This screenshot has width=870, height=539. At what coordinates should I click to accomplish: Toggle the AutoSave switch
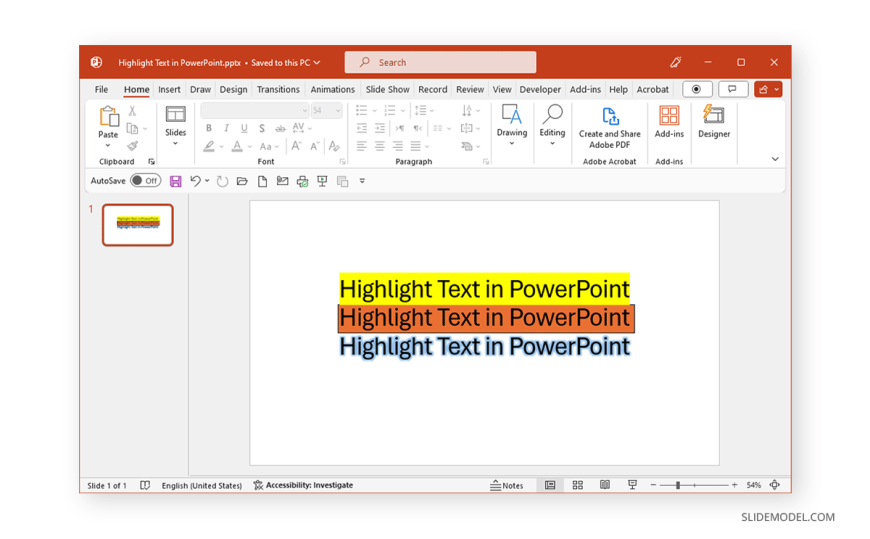tap(145, 180)
